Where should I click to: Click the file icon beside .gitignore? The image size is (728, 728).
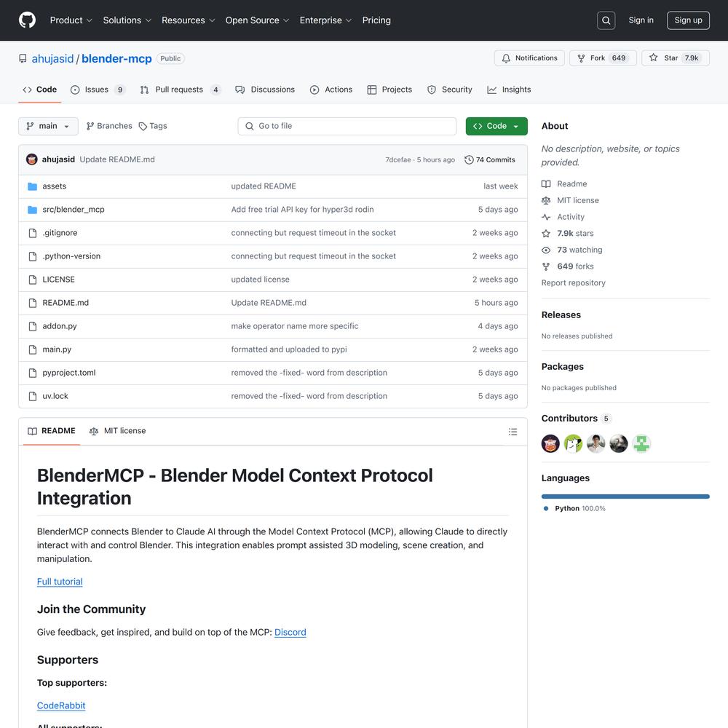[x=33, y=233]
